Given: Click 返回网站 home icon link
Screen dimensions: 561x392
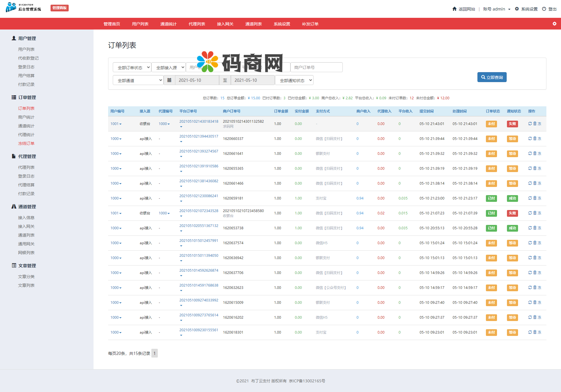Looking at the screenshot, I should (454, 9).
